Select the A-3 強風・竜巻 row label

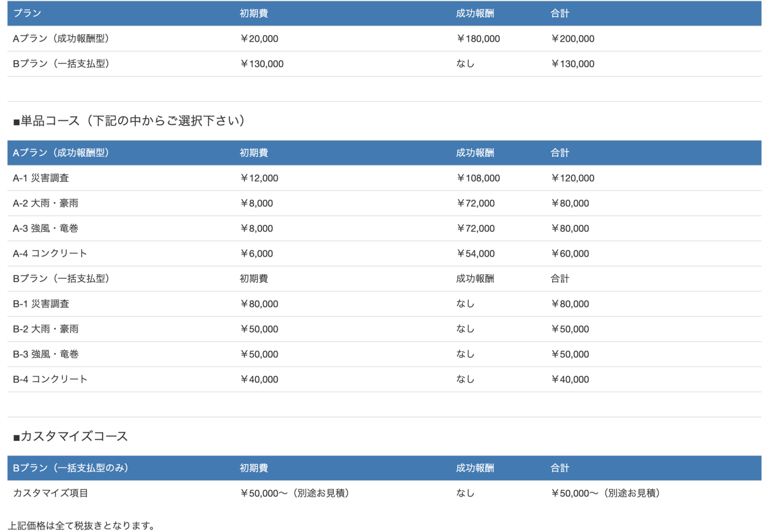click(x=45, y=228)
